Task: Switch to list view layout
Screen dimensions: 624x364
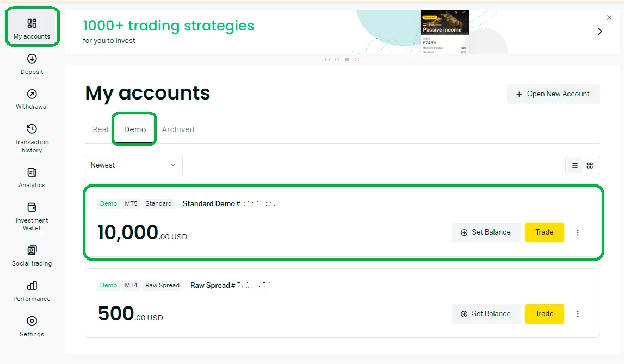Action: click(574, 166)
